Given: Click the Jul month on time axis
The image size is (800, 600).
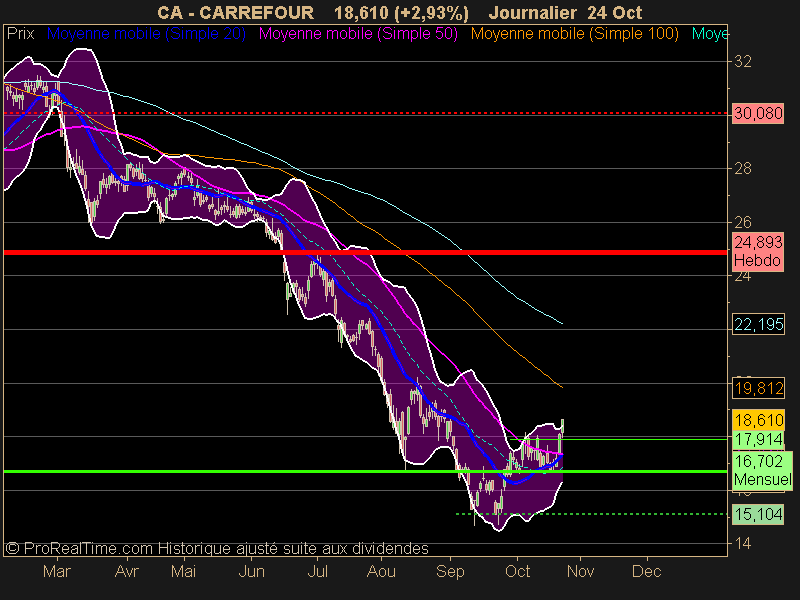Looking at the screenshot, I should [x=317, y=571].
